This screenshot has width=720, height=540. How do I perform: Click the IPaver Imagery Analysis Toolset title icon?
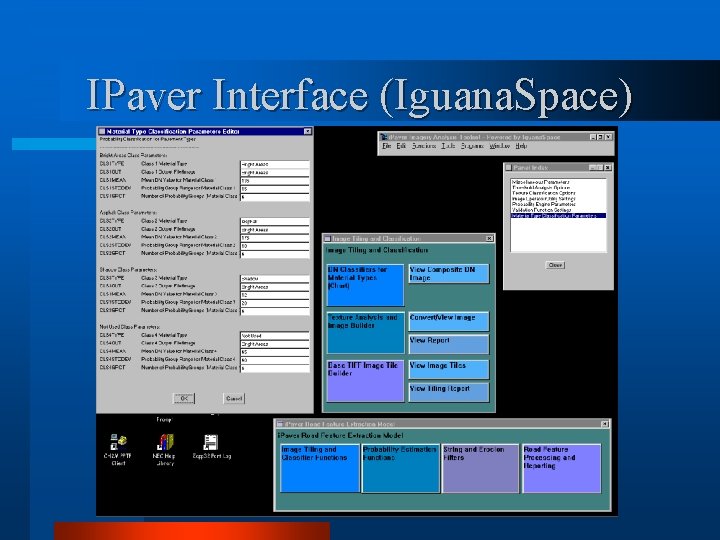[x=383, y=137]
